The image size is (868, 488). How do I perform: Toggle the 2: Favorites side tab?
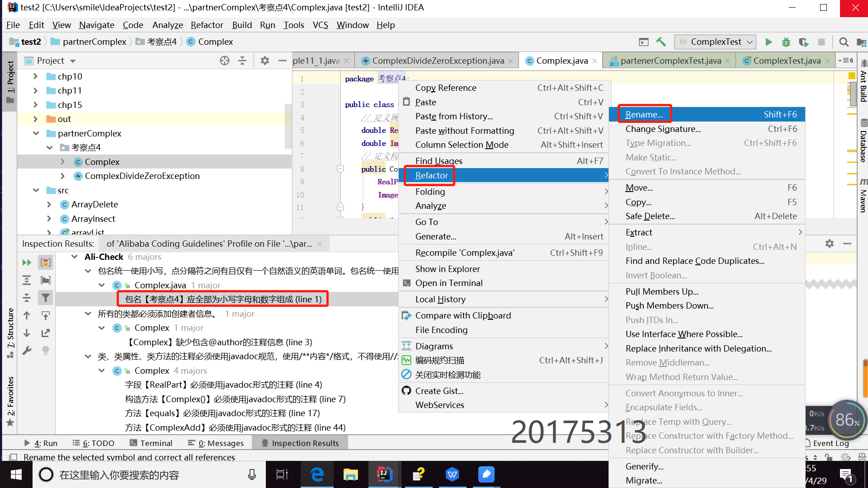(10, 401)
